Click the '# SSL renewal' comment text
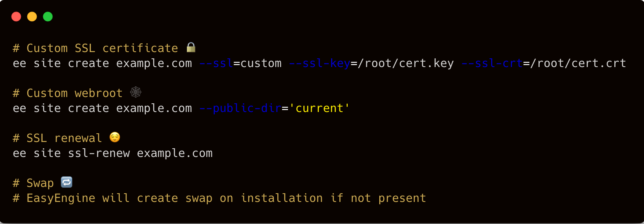 [57, 138]
